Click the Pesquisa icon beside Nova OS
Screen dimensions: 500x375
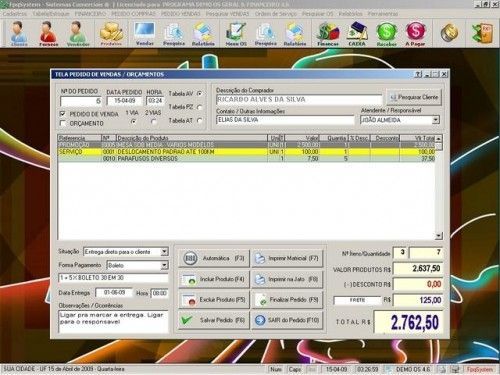(x=265, y=33)
